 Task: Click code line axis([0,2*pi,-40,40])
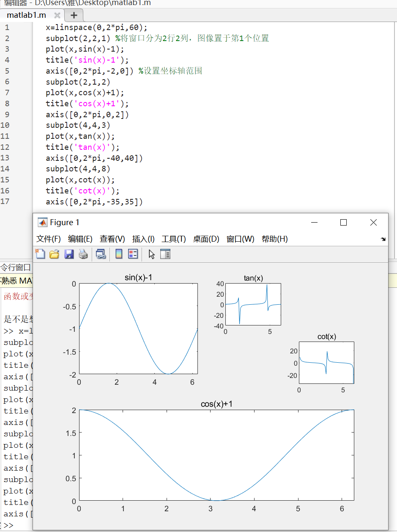click(x=95, y=158)
